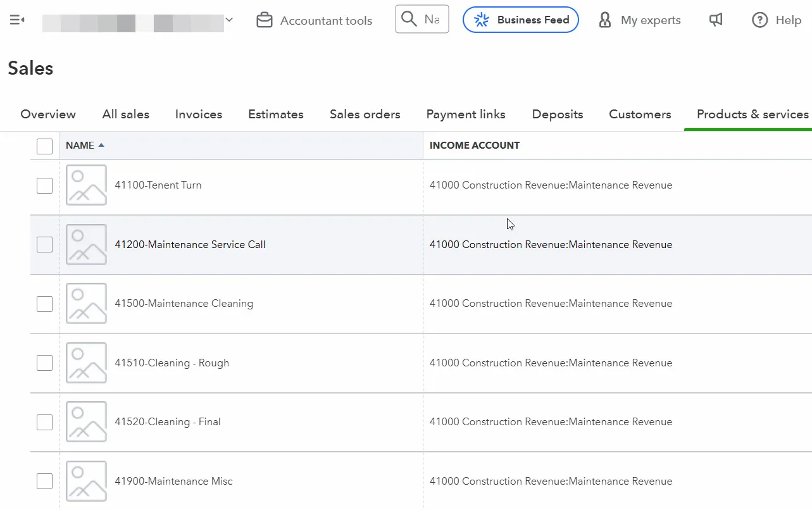
Task: Collapse the left navigation menu icon
Action: [x=17, y=20]
